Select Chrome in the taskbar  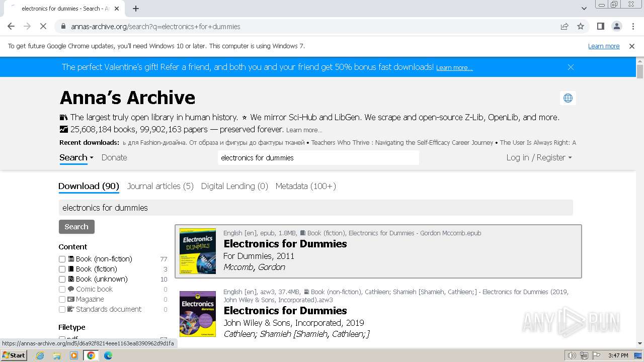(x=91, y=355)
